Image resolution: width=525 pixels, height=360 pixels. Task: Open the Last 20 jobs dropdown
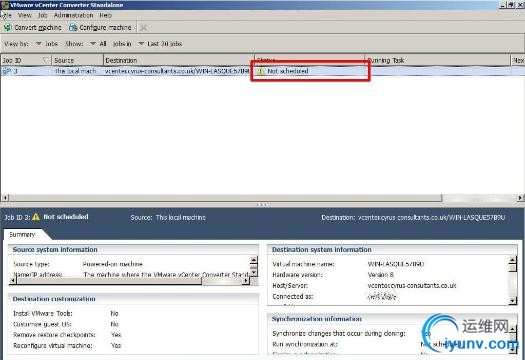[x=160, y=44]
